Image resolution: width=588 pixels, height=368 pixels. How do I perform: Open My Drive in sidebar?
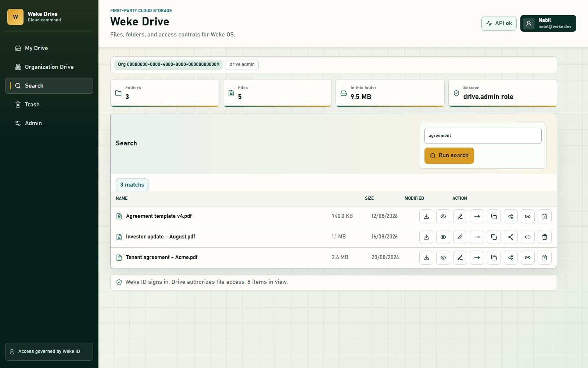[49, 48]
